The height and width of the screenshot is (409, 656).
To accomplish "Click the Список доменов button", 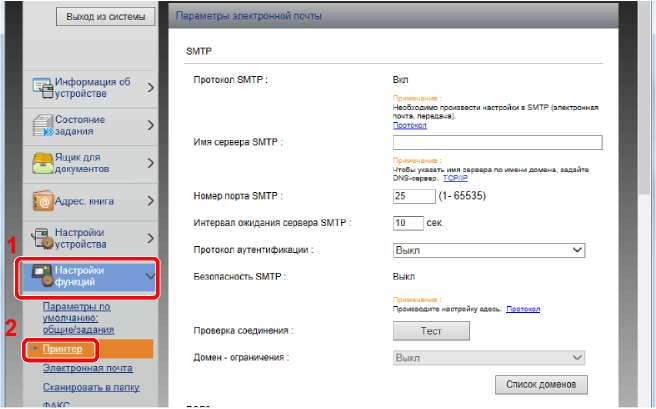I will [x=540, y=384].
